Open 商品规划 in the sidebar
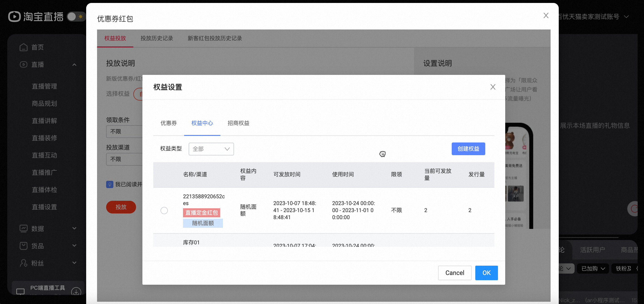 click(x=44, y=103)
